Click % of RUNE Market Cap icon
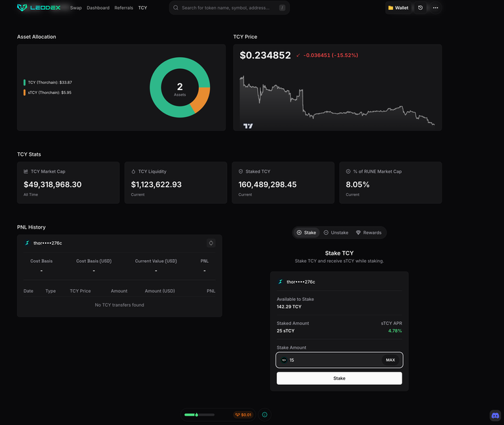 (x=348, y=171)
